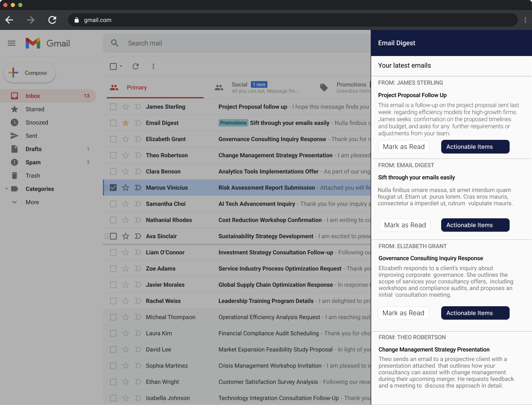The width and height of the screenshot is (532, 405).
Task: Click the search magnifier icon
Action: point(115,43)
